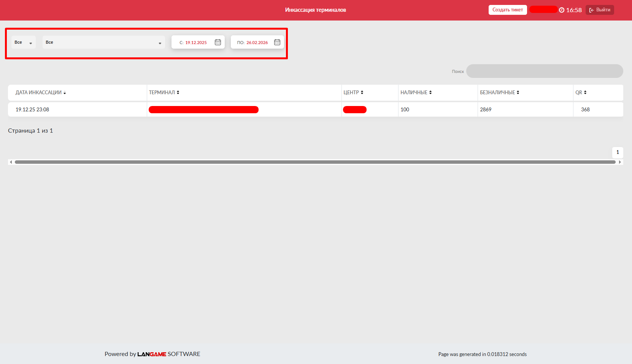Select the 19.12.25 23:08 table row
The width and height of the screenshot is (632, 364).
32,109
